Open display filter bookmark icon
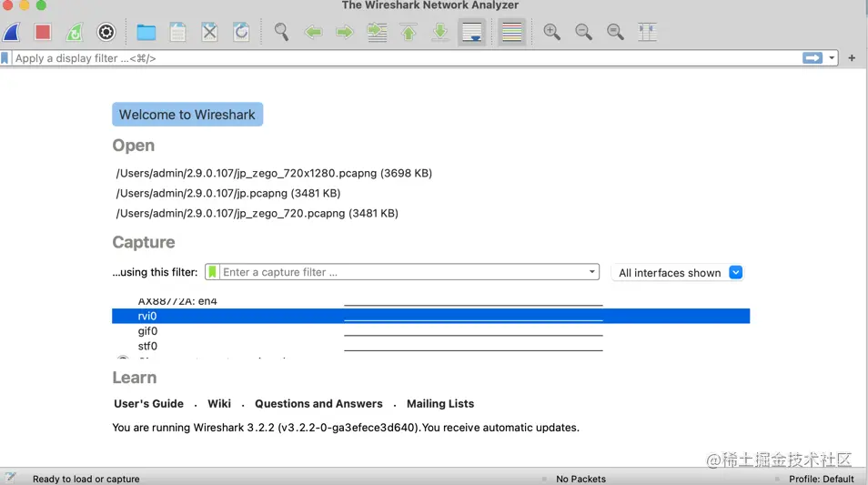 [5, 58]
